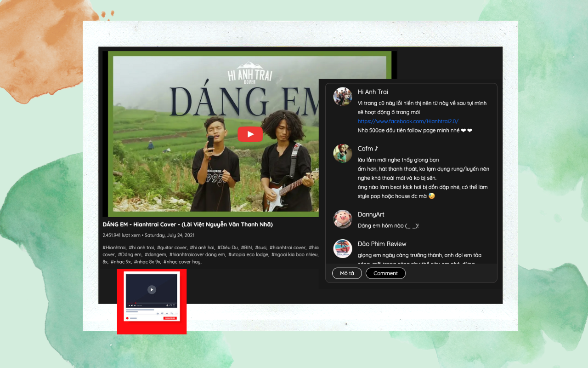Click the #hianhtraicover dang em hashtag
The height and width of the screenshot is (368, 588).
(197, 254)
